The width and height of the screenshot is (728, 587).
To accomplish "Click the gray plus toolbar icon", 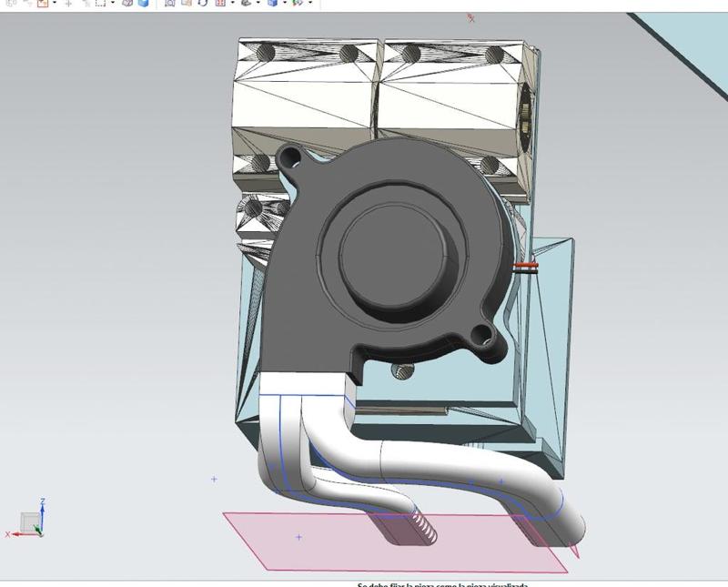I will [x=68, y=4].
